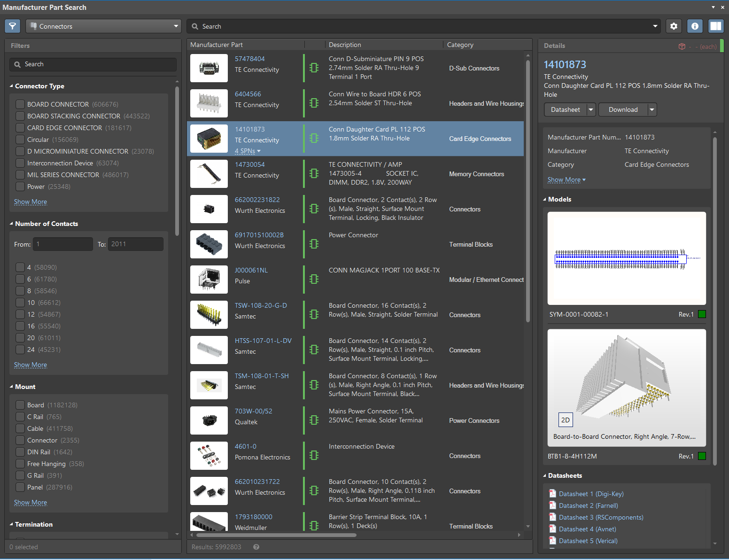The width and height of the screenshot is (729, 560).
Task: Click the component icon for TSM-108-01-T-SH
Action: 314,385
